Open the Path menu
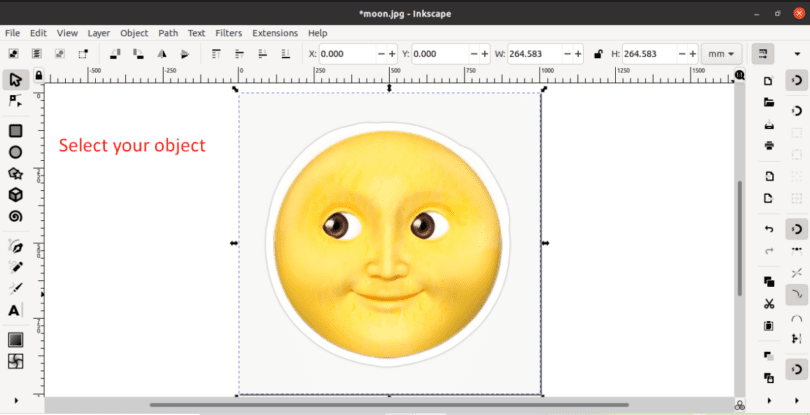The width and height of the screenshot is (810, 415). coord(168,33)
